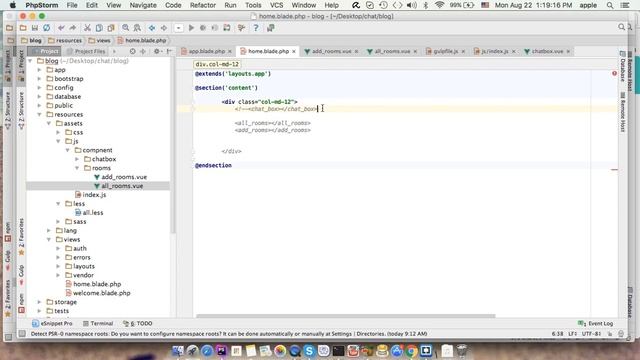Click the Forward navigation arrow icon

pos(164,28)
